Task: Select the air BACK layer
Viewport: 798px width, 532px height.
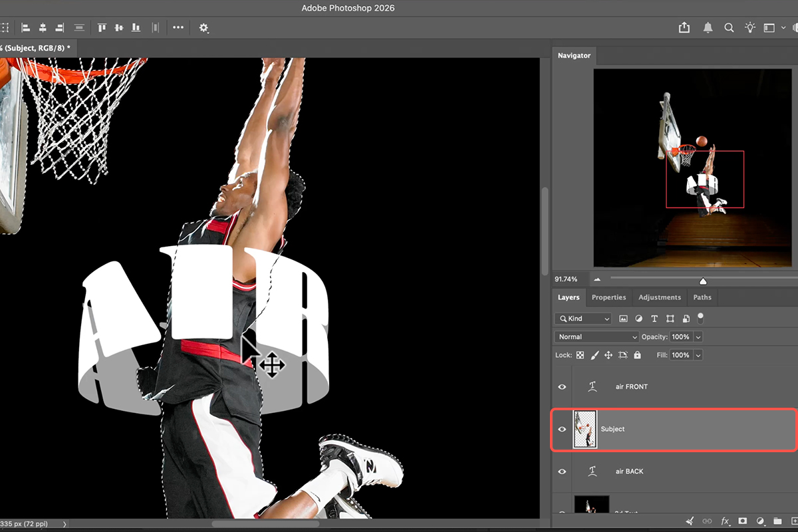Action: pyautogui.click(x=674, y=471)
